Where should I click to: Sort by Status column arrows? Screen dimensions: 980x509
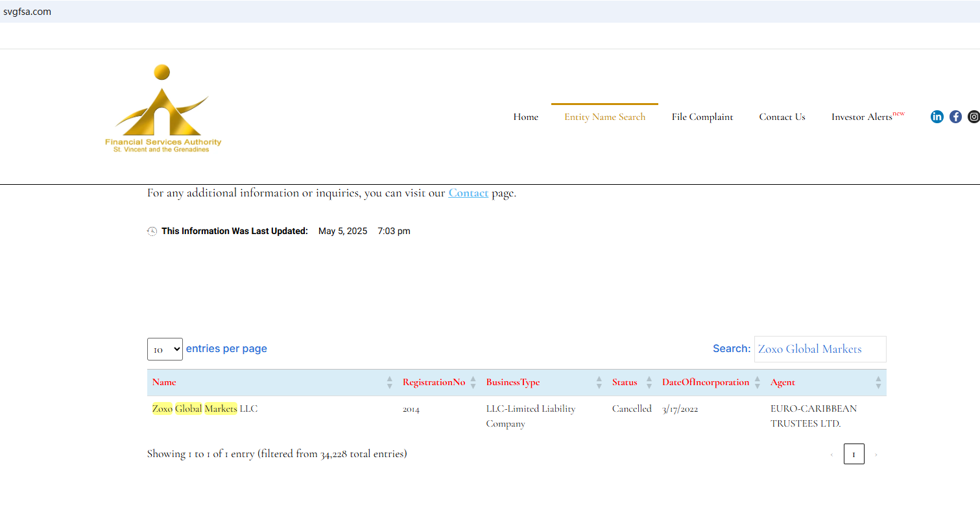(x=649, y=383)
